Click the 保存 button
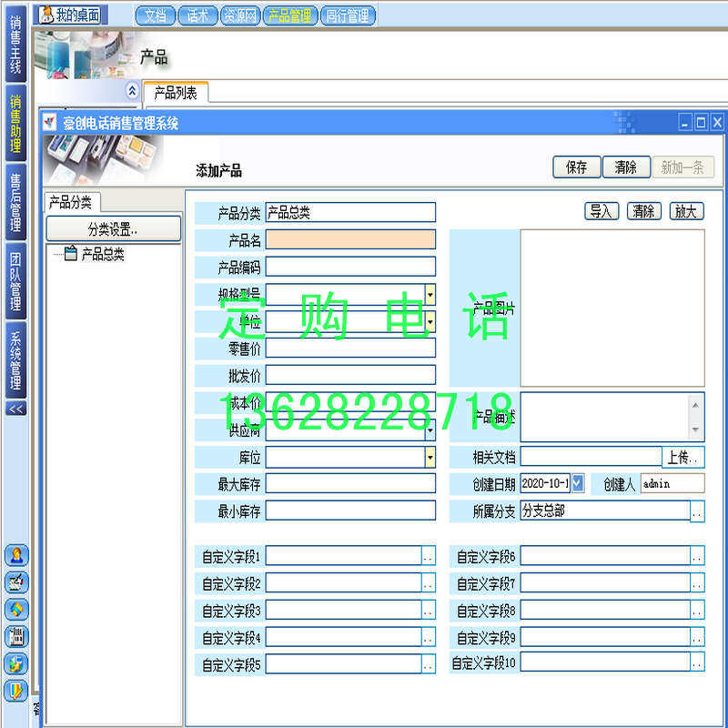 [x=577, y=167]
